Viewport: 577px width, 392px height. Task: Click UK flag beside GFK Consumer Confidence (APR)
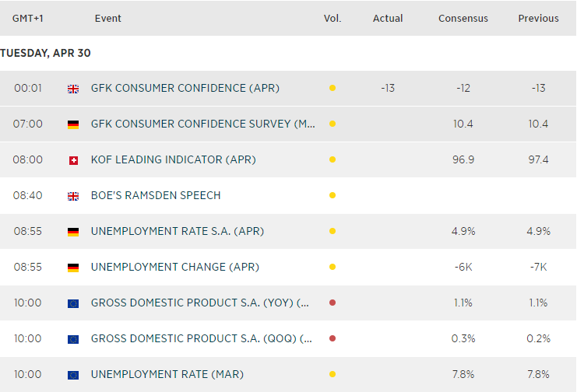[73, 89]
